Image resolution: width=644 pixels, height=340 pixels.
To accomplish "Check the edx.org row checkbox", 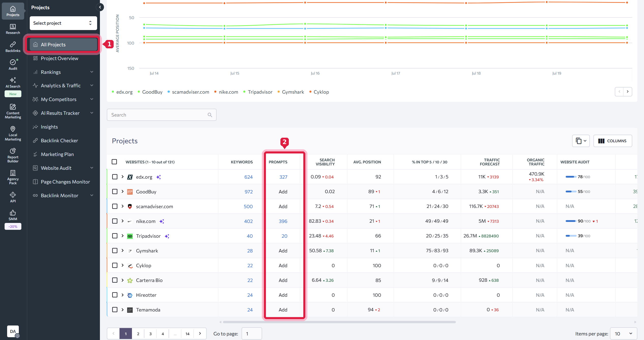I will pyautogui.click(x=115, y=177).
